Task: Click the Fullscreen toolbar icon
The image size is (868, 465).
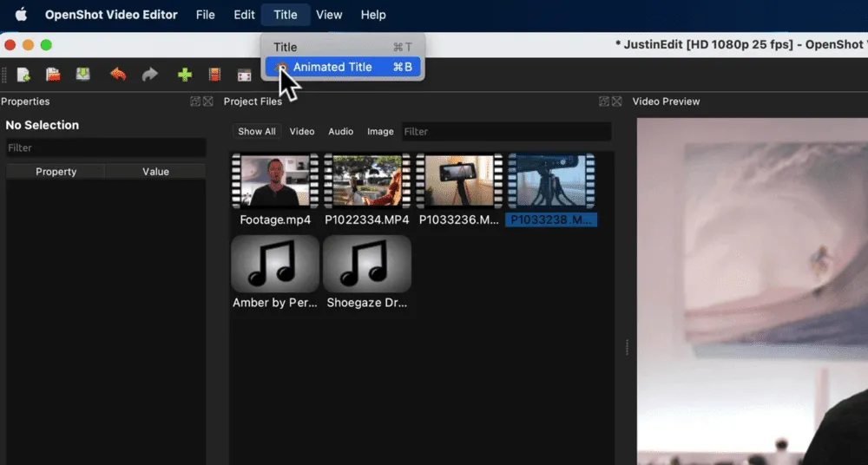Action: pos(244,75)
